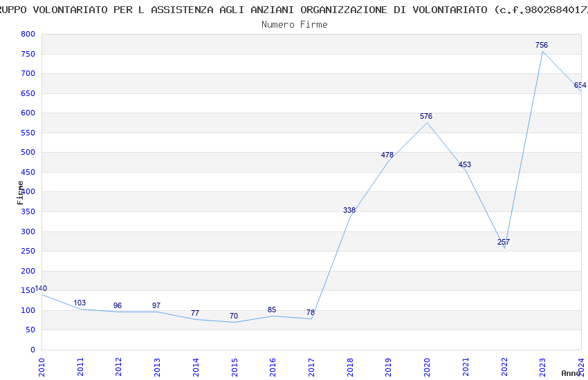Image resolution: width=588 pixels, height=380 pixels.
Task: Click the 750 y-axis tick label
Action: (28, 54)
